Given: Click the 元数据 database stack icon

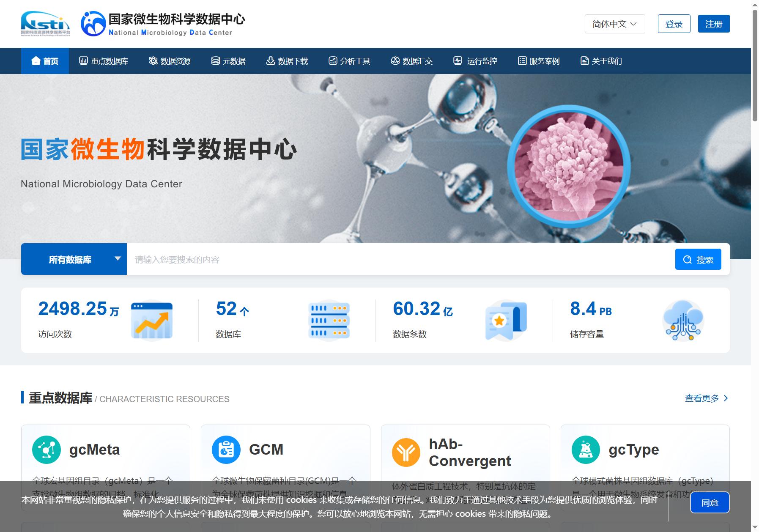Looking at the screenshot, I should click(216, 61).
